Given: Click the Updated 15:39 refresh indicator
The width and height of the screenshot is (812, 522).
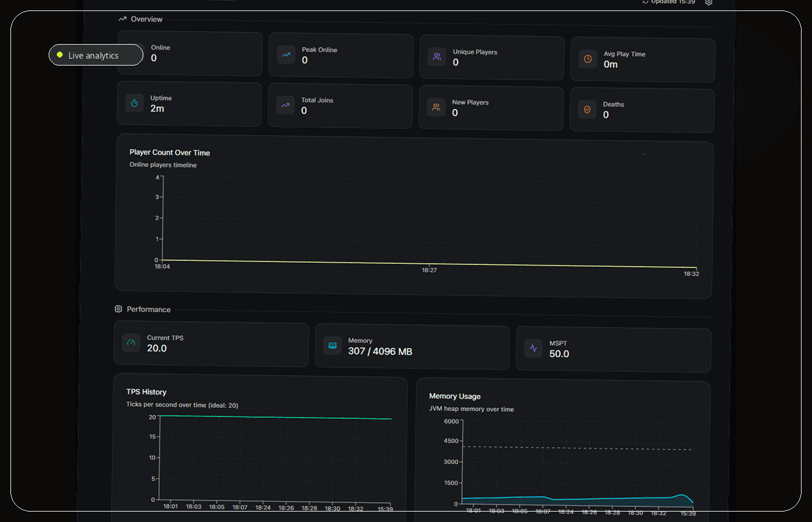Looking at the screenshot, I should point(669,2).
